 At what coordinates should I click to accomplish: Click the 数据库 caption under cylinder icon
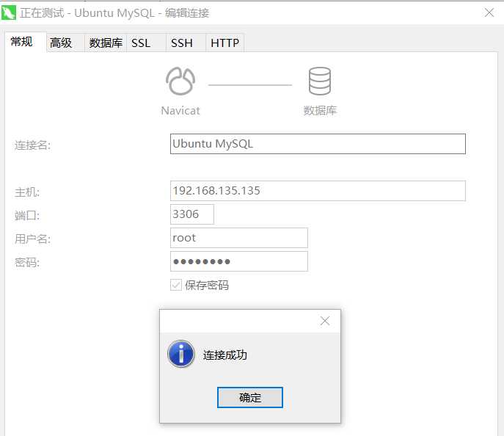320,111
